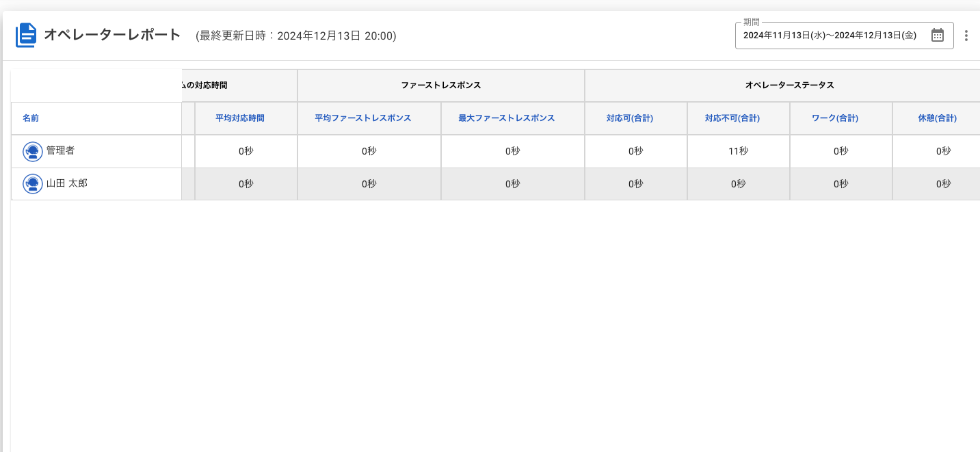The height and width of the screenshot is (452, 980).
Task: Sort by 対応可(合計) column
Action: [x=628, y=118]
